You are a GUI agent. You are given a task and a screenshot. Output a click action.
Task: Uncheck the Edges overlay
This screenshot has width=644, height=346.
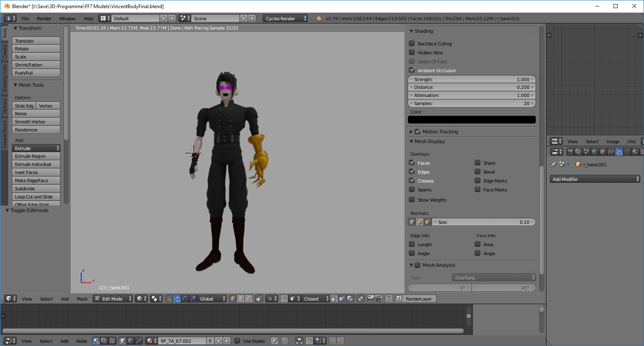point(412,172)
